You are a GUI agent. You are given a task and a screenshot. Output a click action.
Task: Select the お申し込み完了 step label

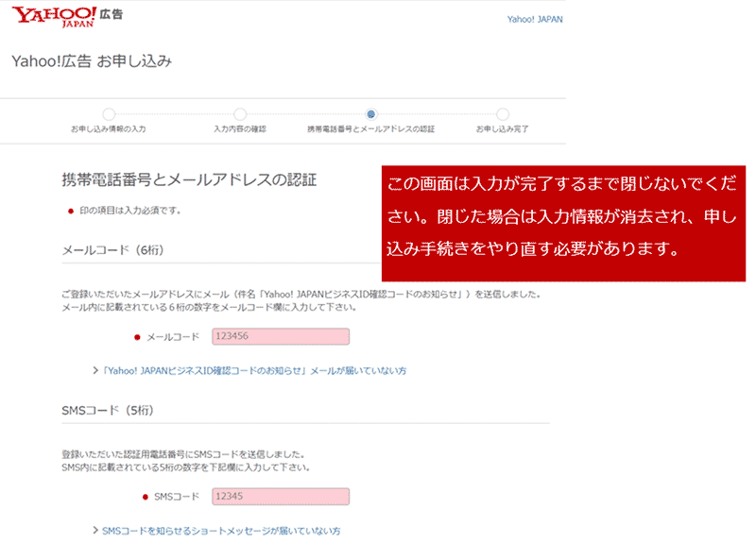click(x=503, y=128)
